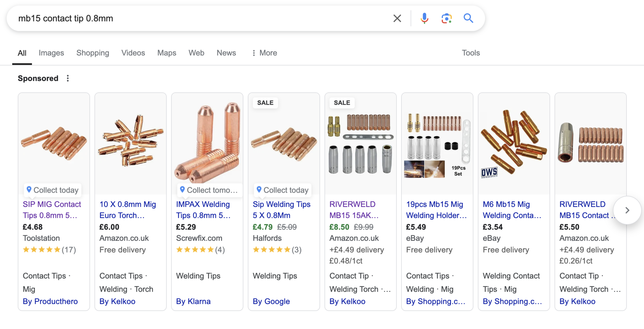Open Google Lens image search icon
The width and height of the screenshot is (644, 329).
[446, 18]
